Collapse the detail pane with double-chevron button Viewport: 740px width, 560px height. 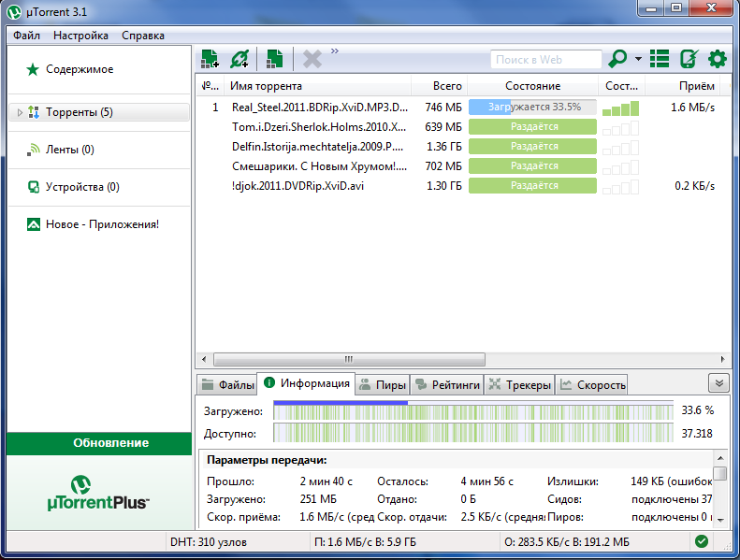tap(719, 383)
